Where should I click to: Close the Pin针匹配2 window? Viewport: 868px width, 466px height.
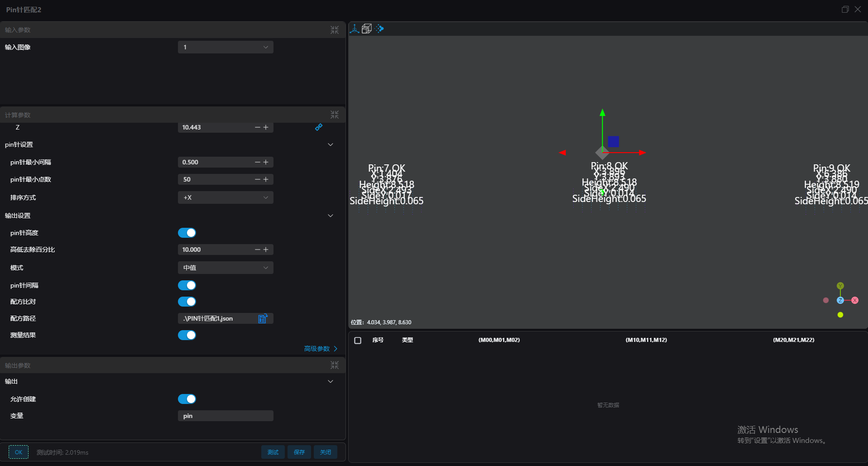[x=858, y=10]
